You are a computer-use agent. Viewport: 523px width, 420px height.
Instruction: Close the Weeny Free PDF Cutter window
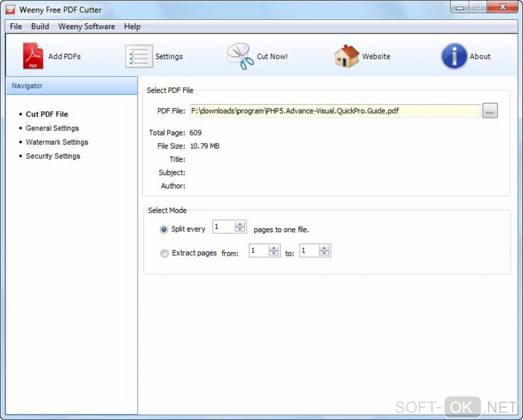pyautogui.click(x=502, y=7)
